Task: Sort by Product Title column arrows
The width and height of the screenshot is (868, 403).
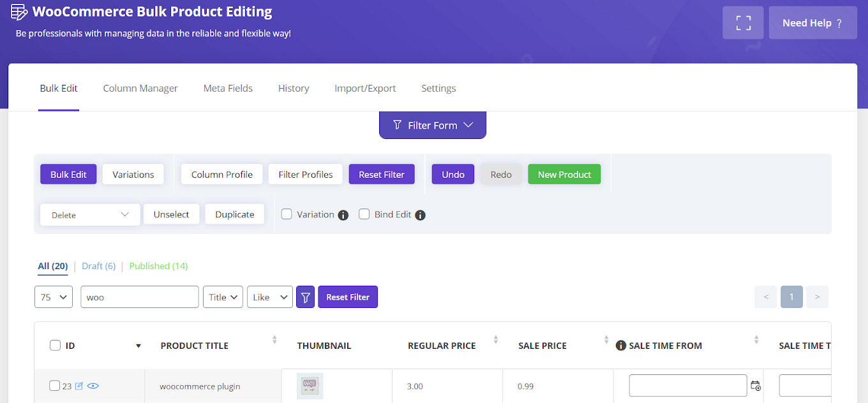Action: (274, 340)
